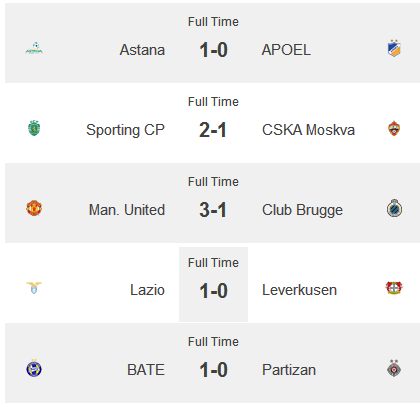
Task: Select the Partizan crest icon
Action: (x=394, y=368)
